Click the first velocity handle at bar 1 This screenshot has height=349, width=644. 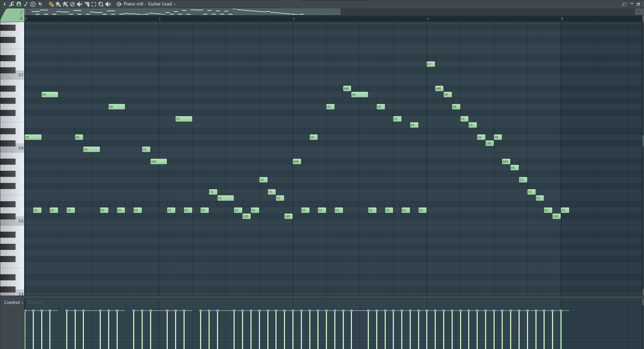click(x=25, y=310)
